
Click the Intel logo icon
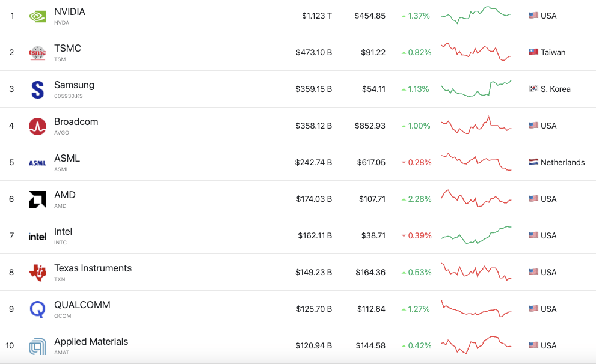point(38,237)
